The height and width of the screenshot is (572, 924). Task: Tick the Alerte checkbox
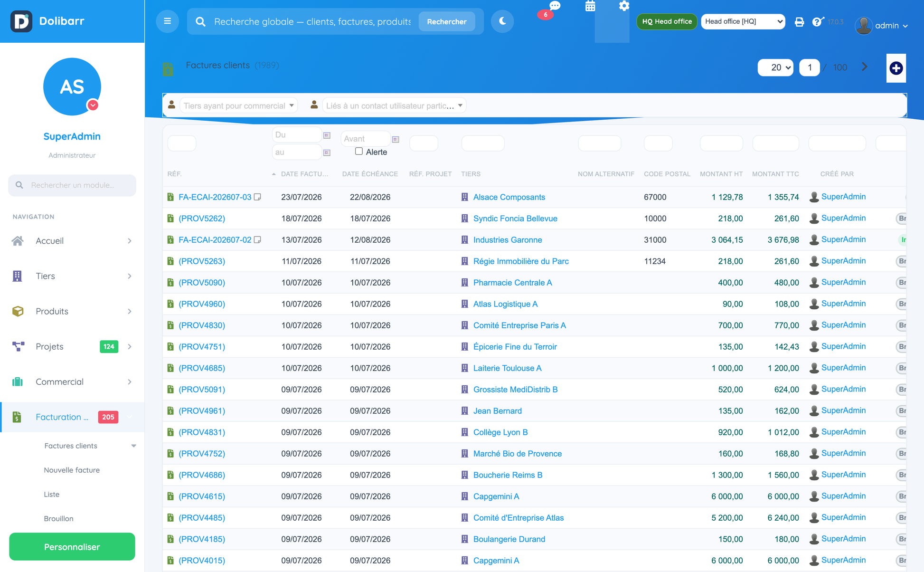(359, 151)
